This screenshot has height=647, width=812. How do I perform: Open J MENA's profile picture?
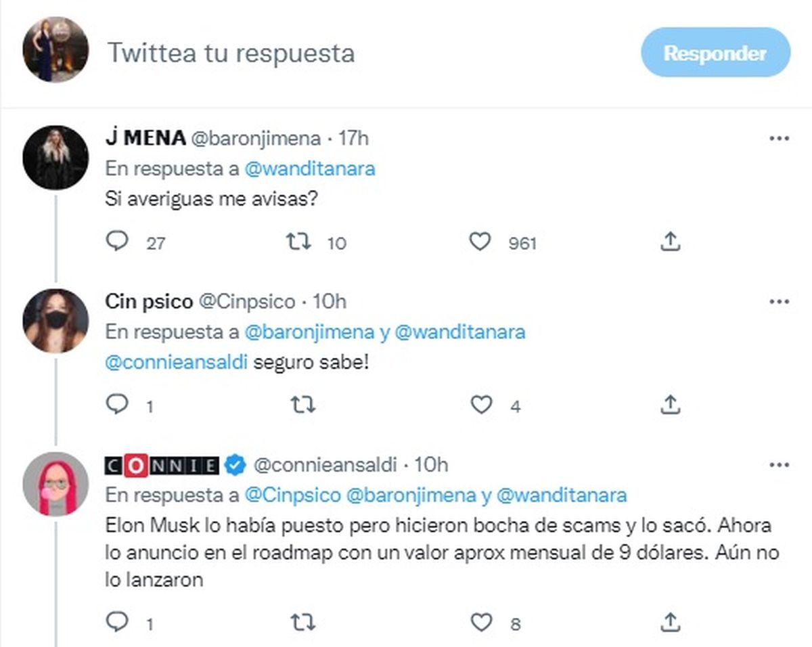coord(55,157)
